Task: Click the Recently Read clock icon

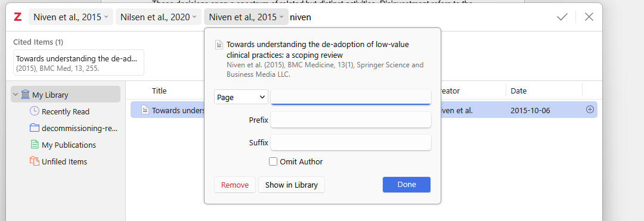Action: pyautogui.click(x=35, y=111)
